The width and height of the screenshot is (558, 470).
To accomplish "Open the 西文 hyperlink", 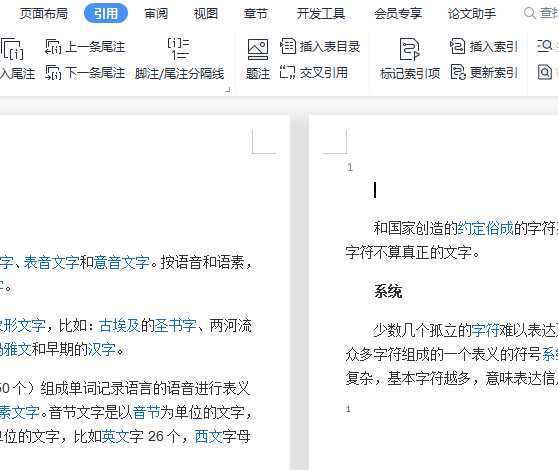I will pos(209,436).
